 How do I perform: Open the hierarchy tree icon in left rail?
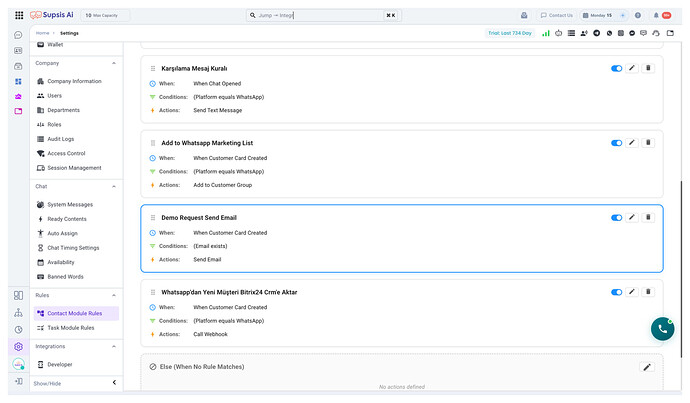click(18, 313)
